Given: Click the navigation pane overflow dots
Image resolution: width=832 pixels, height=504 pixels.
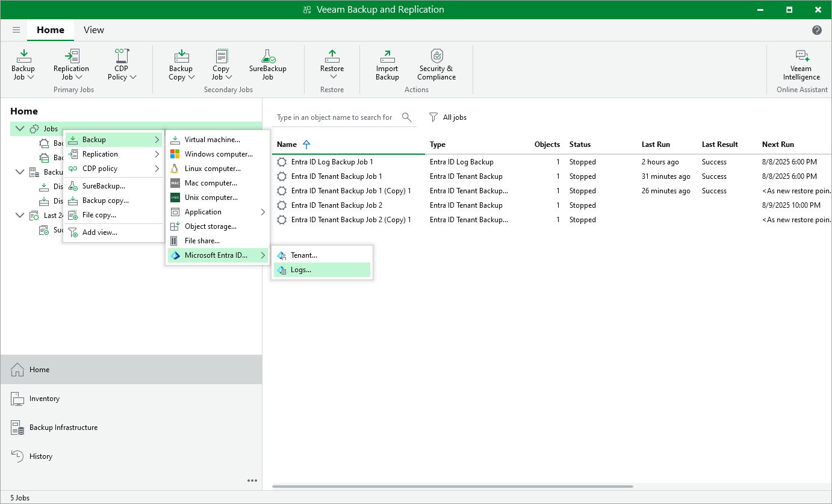Looking at the screenshot, I should click(252, 481).
